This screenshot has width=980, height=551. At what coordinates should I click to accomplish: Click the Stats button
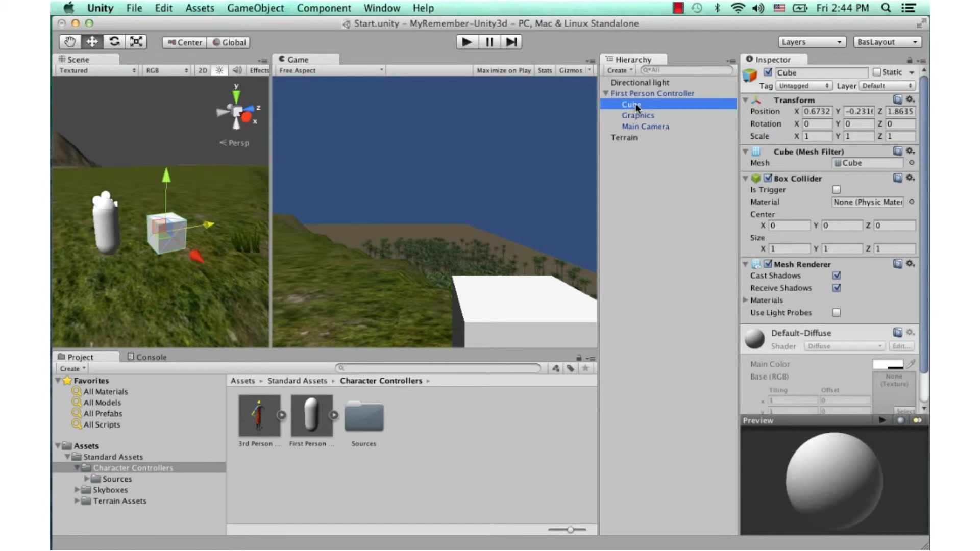(x=545, y=70)
